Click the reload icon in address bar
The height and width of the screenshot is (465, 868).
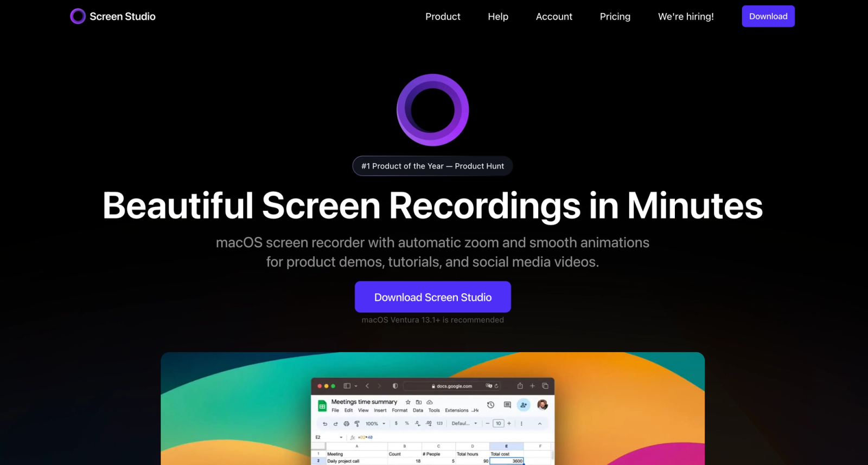coord(496,386)
